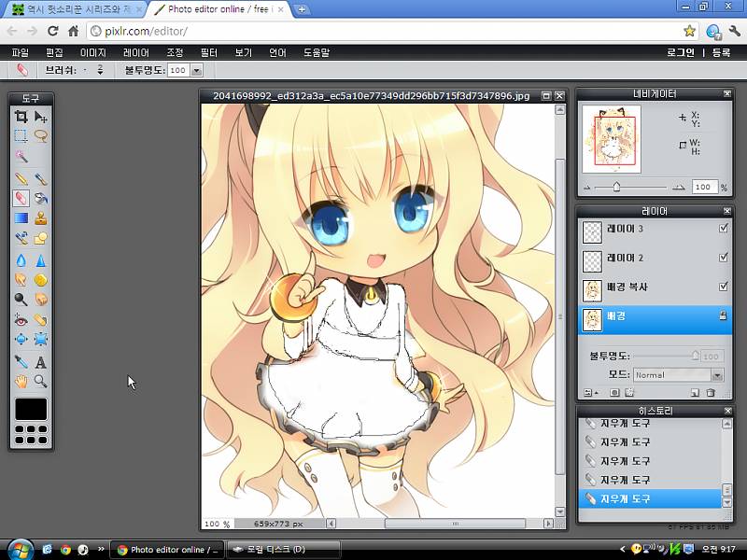
Task: Click the Windows Start button
Action: tap(16, 549)
